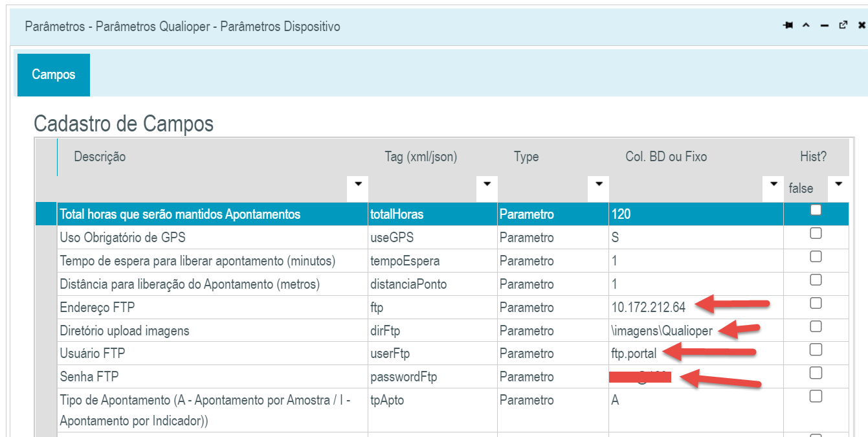Open the Hist? filter dropdown arrow
Image resolution: width=868 pixels, height=437 pixels.
(839, 185)
